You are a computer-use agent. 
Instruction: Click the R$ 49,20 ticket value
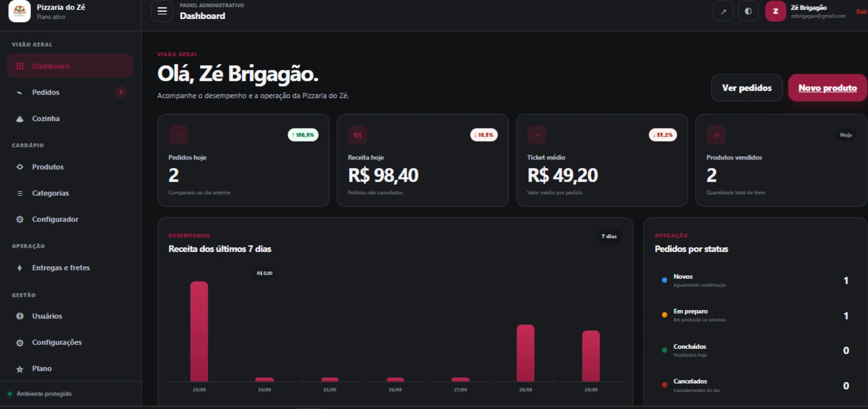[x=563, y=175]
